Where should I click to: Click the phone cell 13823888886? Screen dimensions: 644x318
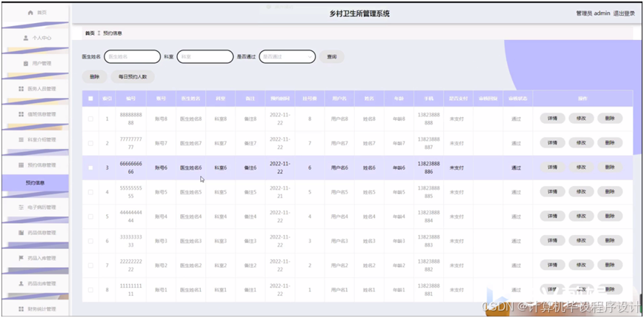pos(429,168)
